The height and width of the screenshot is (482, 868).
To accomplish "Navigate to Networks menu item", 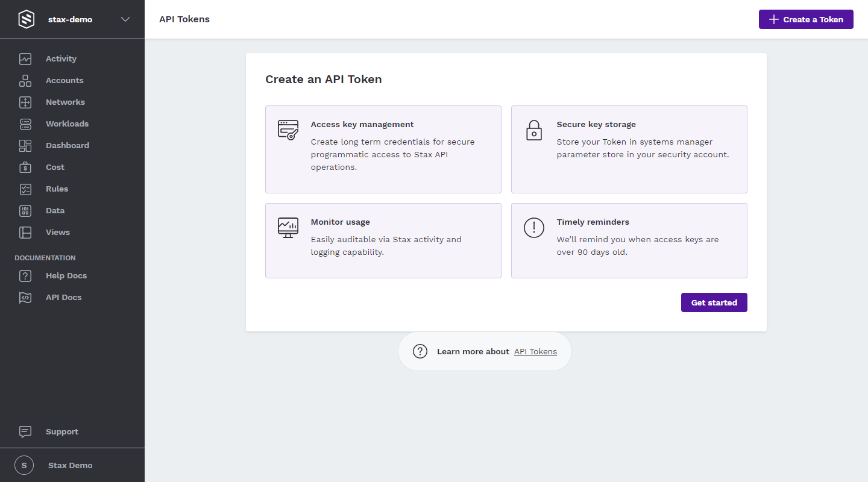I will point(65,102).
